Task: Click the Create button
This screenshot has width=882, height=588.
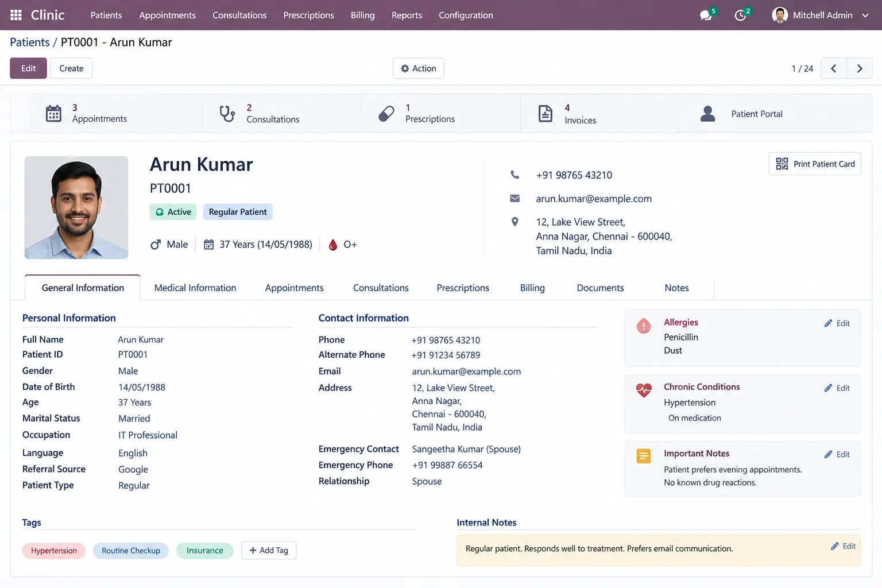Action: pyautogui.click(x=71, y=68)
